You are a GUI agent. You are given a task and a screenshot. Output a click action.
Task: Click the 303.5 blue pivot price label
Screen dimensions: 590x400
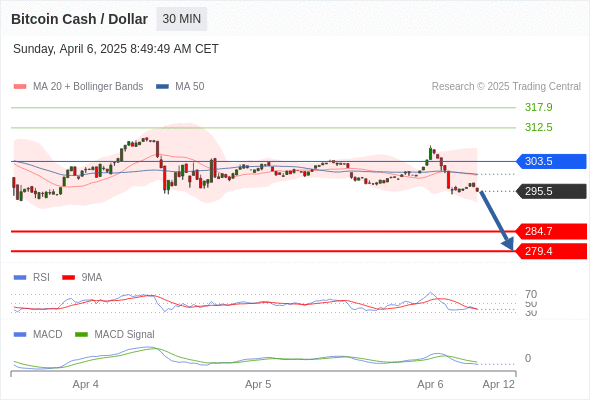(551, 161)
